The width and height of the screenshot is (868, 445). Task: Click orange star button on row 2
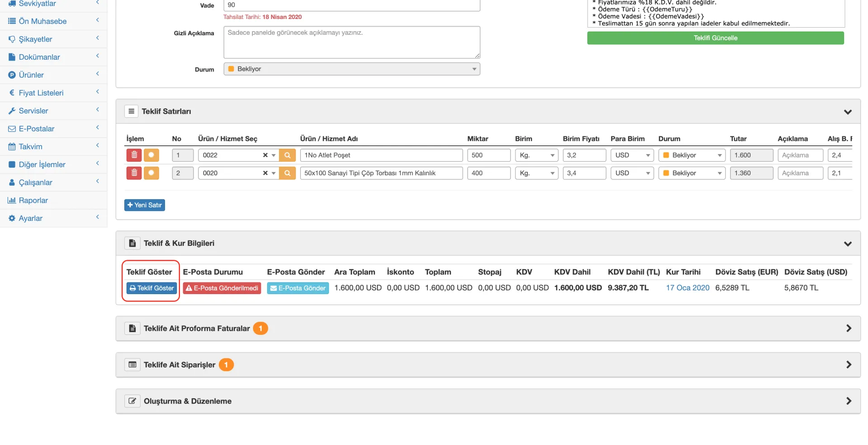tap(151, 173)
